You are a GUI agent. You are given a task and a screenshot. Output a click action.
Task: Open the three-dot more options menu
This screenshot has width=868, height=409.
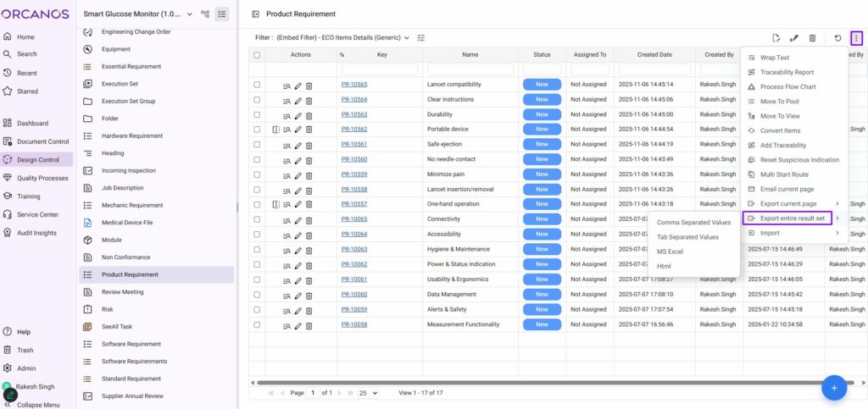[x=857, y=38]
